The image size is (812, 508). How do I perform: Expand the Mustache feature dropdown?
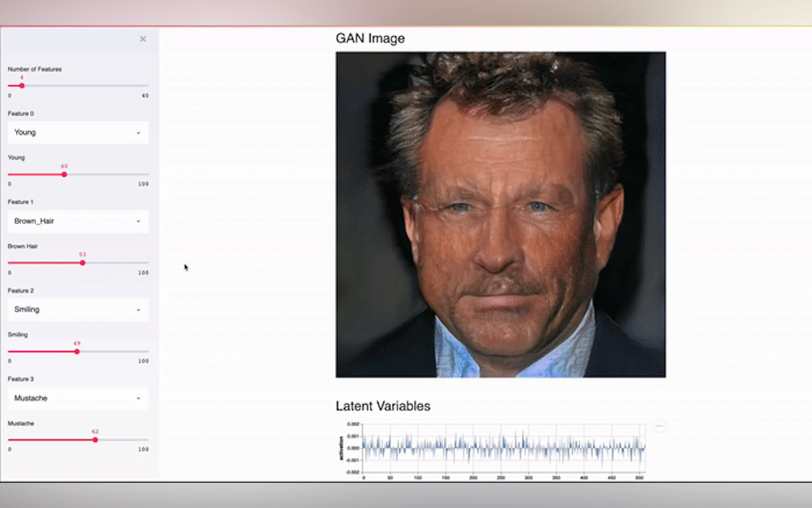coord(78,398)
